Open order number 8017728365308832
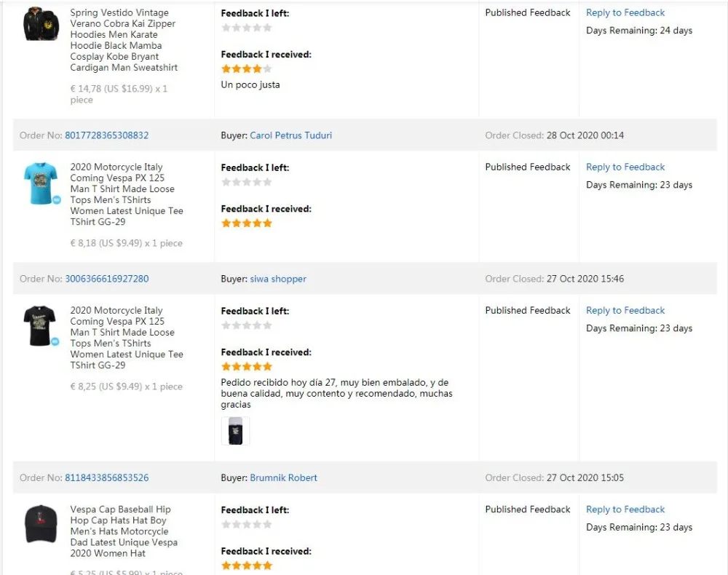728x575 pixels. [106, 135]
